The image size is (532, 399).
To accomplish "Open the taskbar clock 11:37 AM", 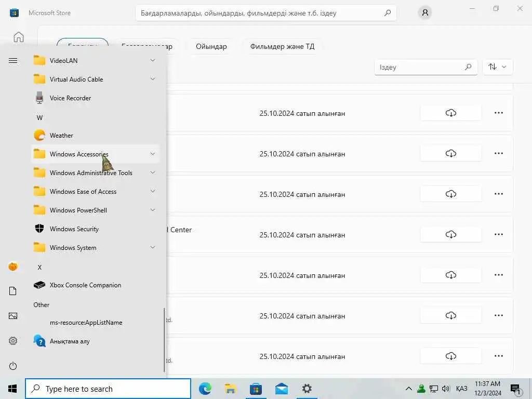I will click(x=487, y=389).
